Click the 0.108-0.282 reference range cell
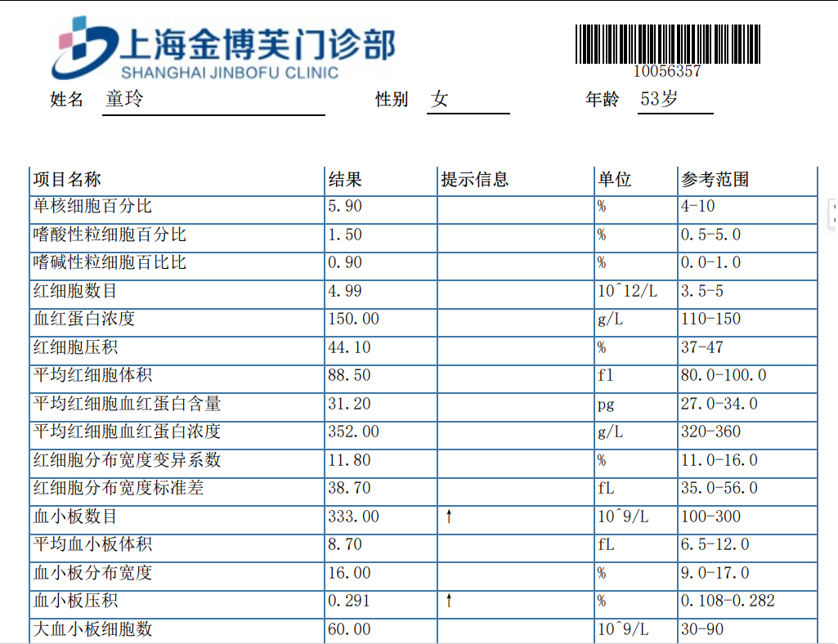838x644 pixels. coord(728,602)
